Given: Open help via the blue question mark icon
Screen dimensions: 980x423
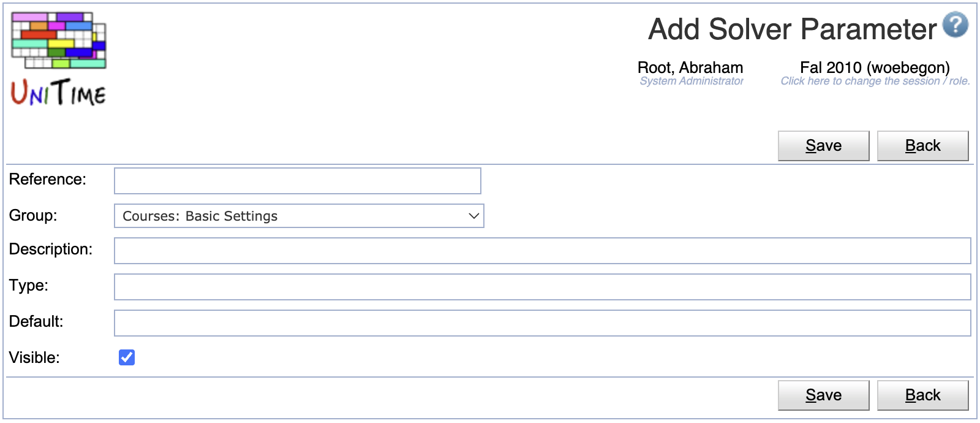Looking at the screenshot, I should [955, 25].
